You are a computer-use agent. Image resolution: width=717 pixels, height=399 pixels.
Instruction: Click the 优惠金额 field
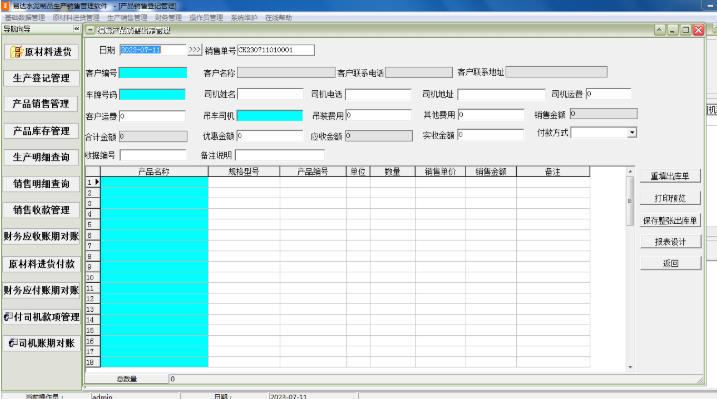pos(269,136)
